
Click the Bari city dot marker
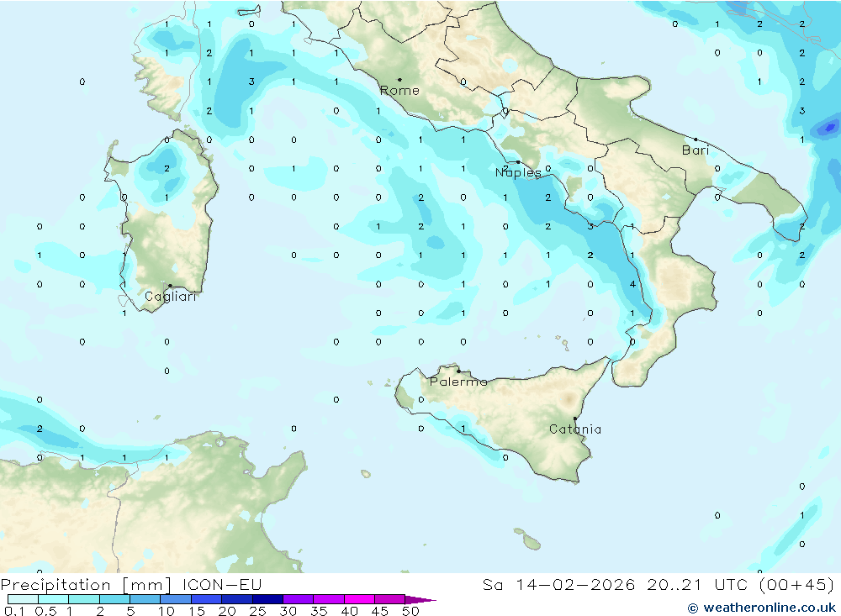click(696, 140)
